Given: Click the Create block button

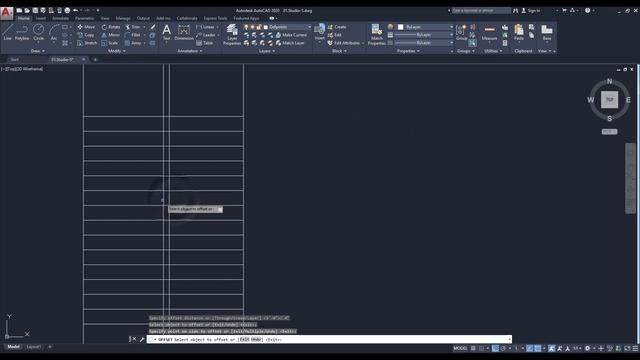Looking at the screenshot, I should click(x=337, y=27).
